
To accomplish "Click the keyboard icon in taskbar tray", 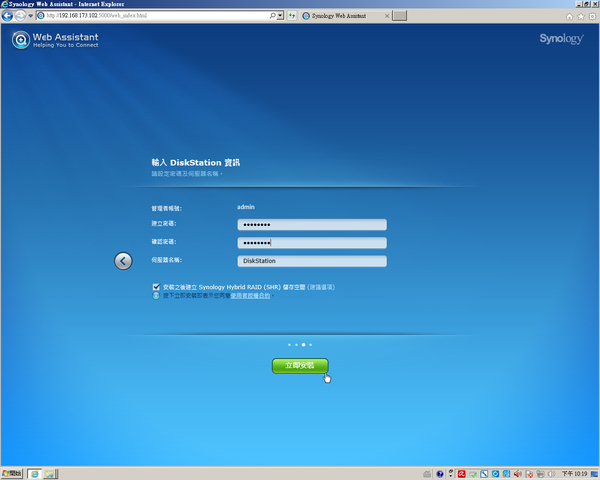I will pos(427,474).
